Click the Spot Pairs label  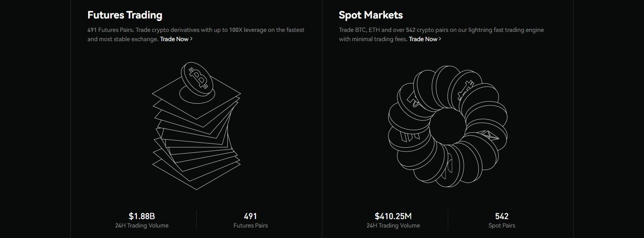tap(502, 225)
